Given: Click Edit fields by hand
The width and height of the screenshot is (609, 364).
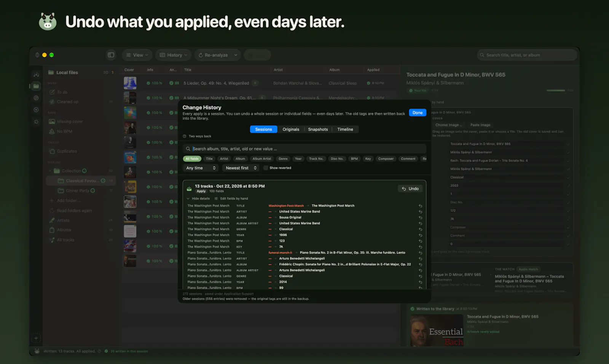Looking at the screenshot, I should 231,199.
